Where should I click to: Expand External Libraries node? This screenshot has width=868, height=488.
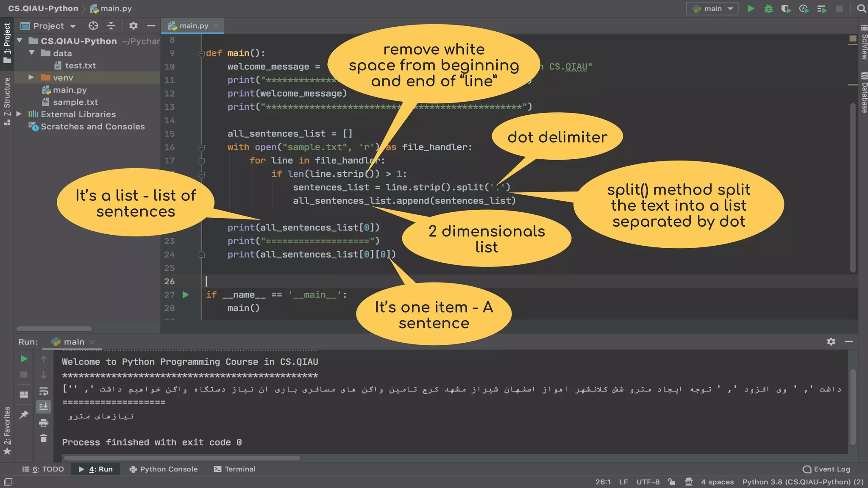tap(19, 114)
